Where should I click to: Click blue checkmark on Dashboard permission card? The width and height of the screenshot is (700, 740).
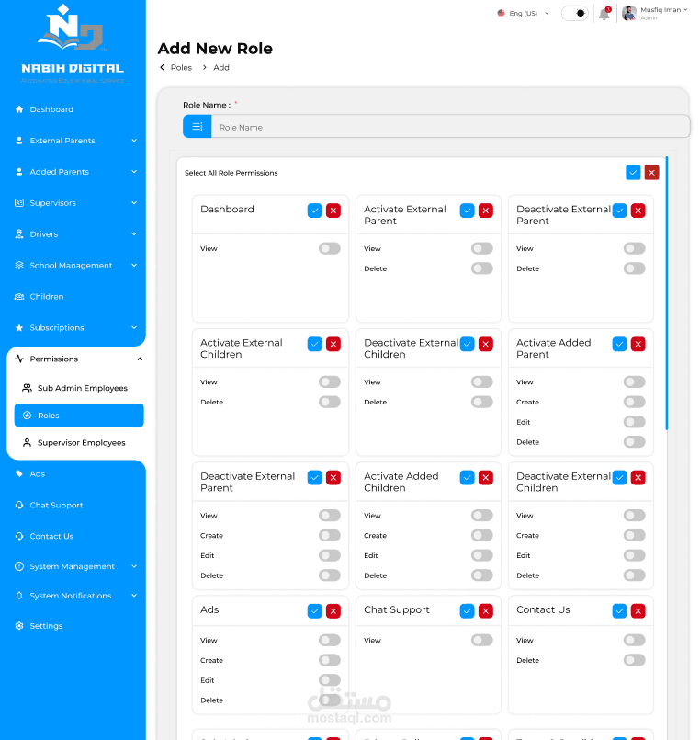pyautogui.click(x=314, y=211)
